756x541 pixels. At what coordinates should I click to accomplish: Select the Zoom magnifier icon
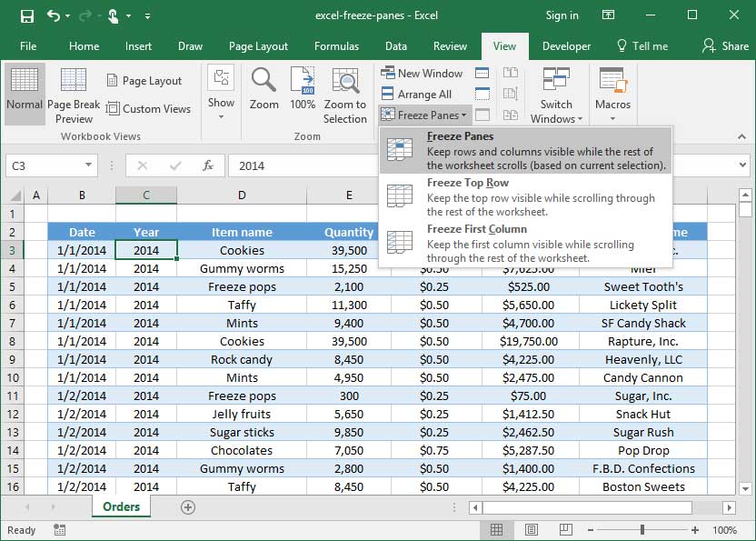264,91
